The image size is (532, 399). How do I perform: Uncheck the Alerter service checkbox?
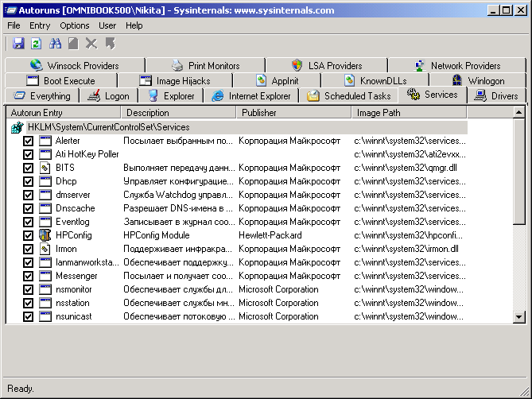(x=28, y=141)
